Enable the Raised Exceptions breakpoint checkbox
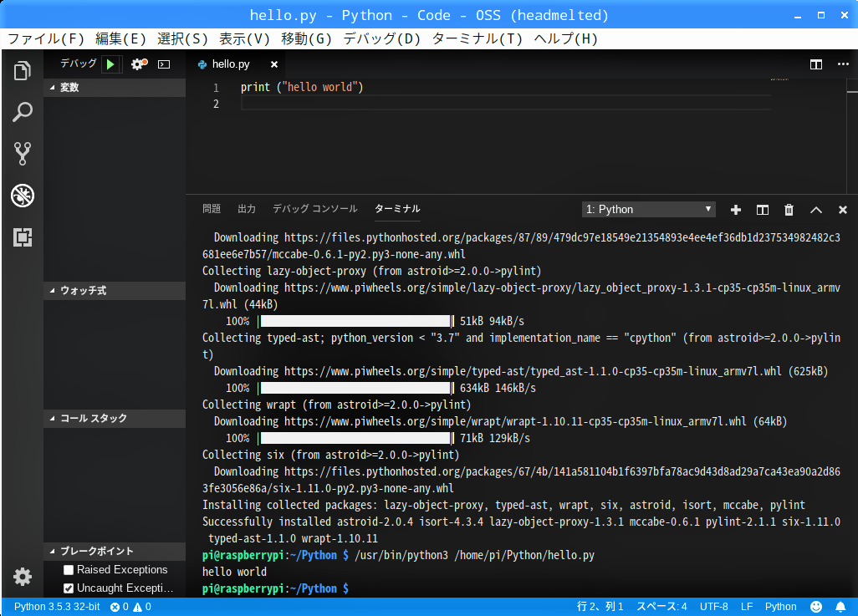858x616 pixels. coord(69,570)
